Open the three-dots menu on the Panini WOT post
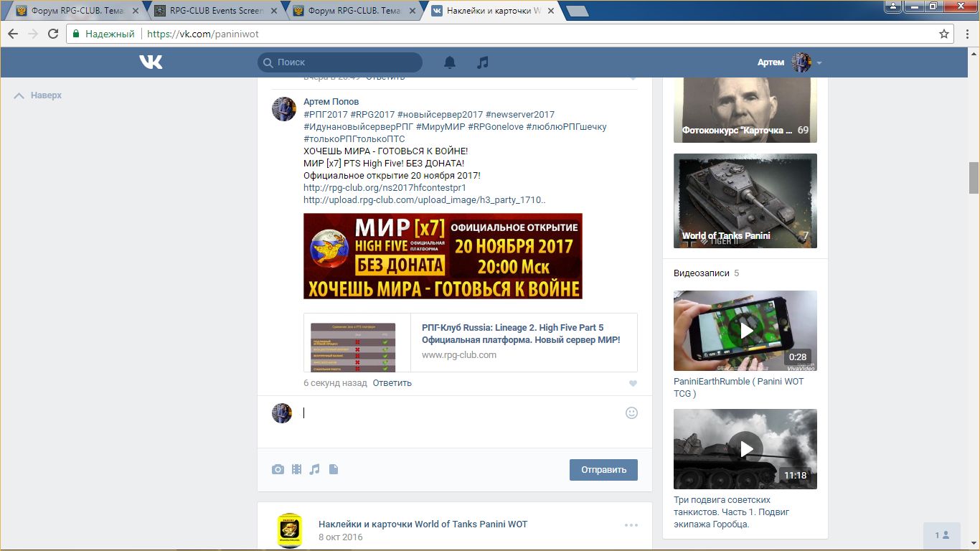The height and width of the screenshot is (551, 980). 631,525
